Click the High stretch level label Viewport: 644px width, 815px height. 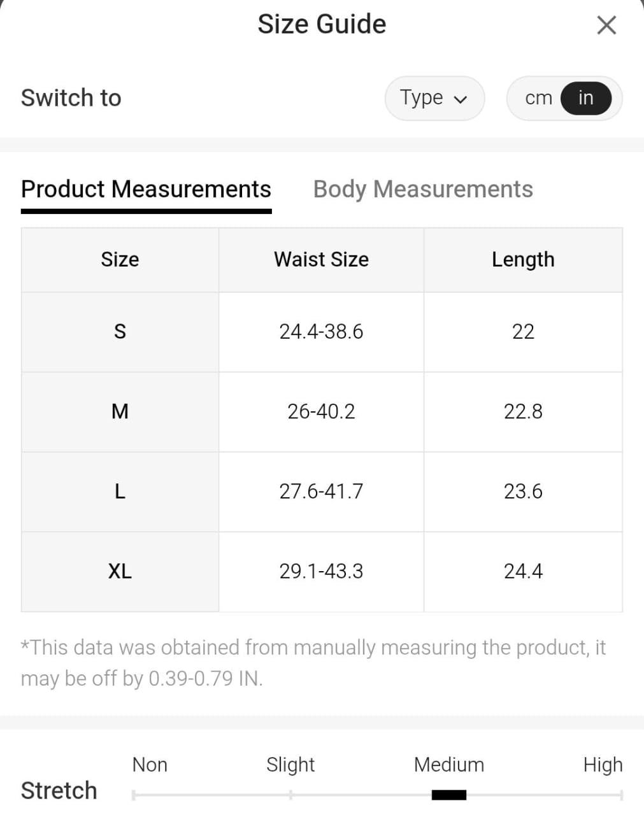pyautogui.click(x=603, y=765)
